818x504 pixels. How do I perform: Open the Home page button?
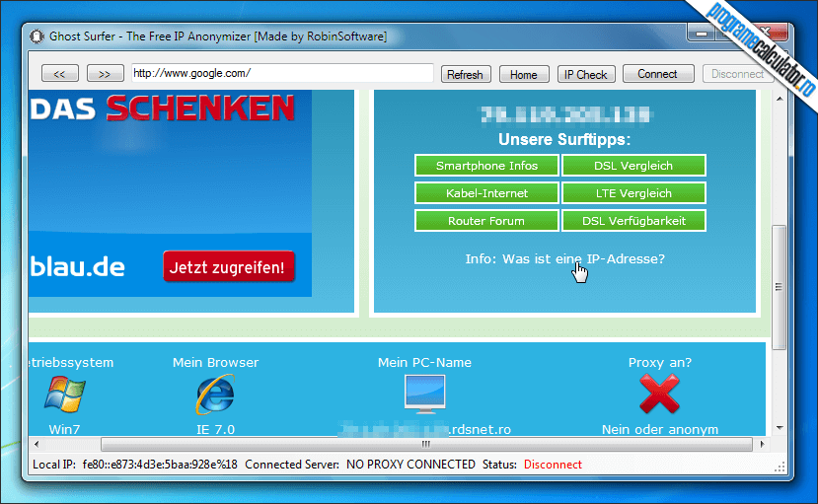point(524,74)
